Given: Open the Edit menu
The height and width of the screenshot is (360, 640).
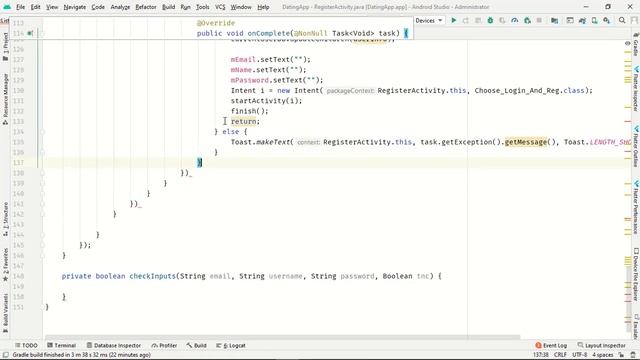Looking at the screenshot, I should pos(36,7).
